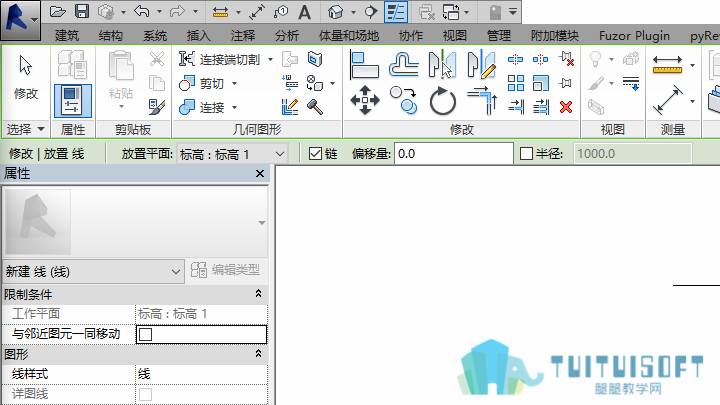This screenshot has width=720, height=405.
Task: Toggle the 链 (Chain) checkbox
Action: pos(315,153)
